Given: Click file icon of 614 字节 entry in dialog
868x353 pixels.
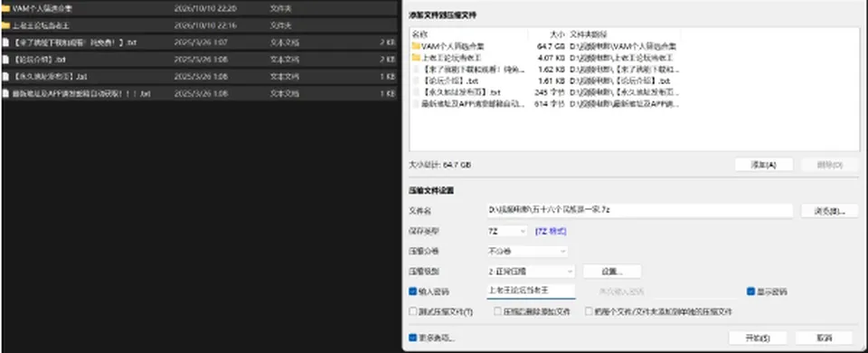Looking at the screenshot, I should [x=416, y=103].
